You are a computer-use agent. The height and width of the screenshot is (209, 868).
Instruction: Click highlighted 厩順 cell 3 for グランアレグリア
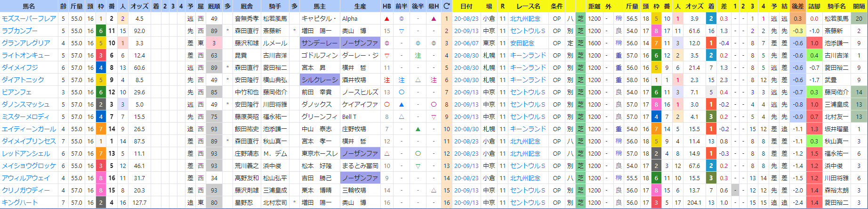(x=214, y=43)
